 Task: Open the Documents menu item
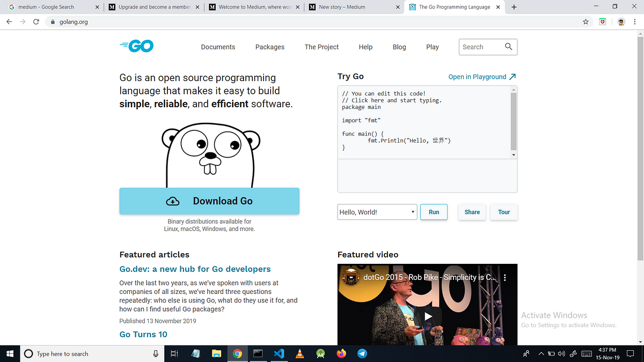point(218,47)
